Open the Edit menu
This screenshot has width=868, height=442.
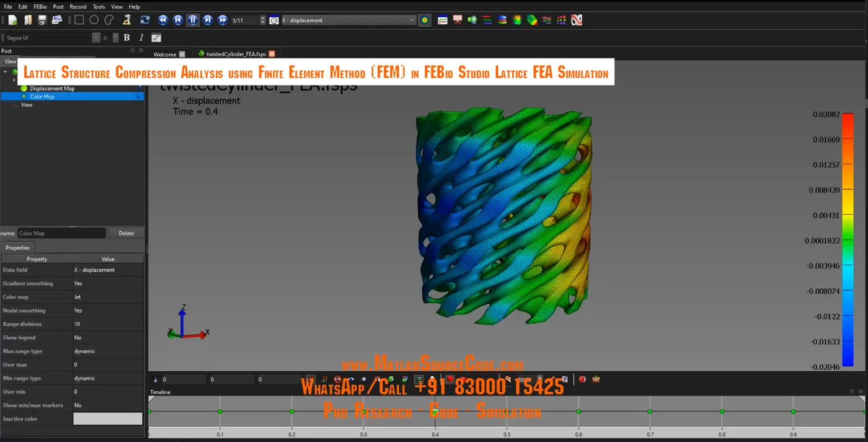click(22, 7)
